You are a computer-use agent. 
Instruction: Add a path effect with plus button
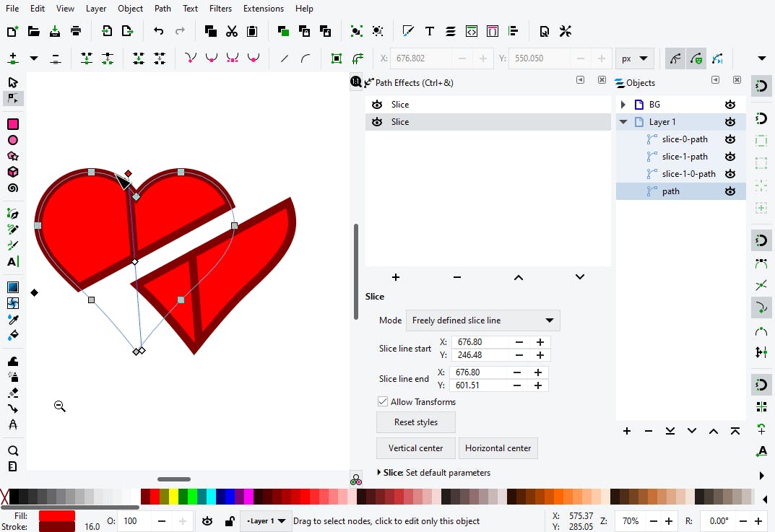(x=395, y=277)
